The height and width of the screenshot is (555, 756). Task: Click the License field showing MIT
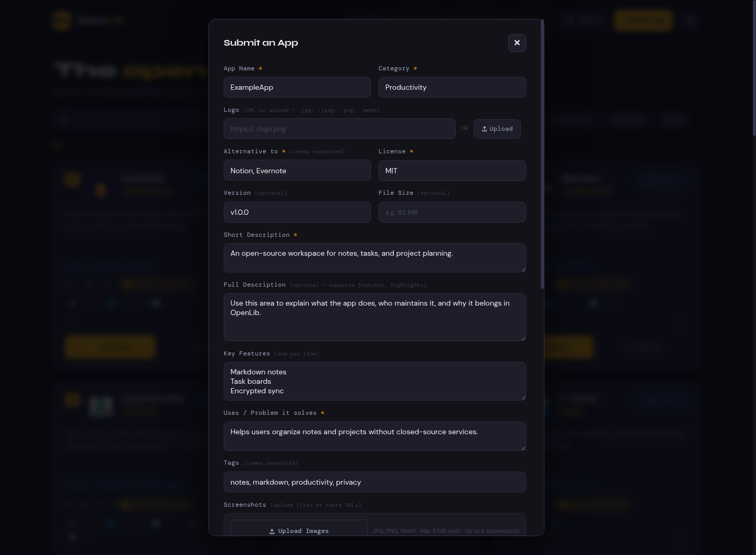click(452, 171)
